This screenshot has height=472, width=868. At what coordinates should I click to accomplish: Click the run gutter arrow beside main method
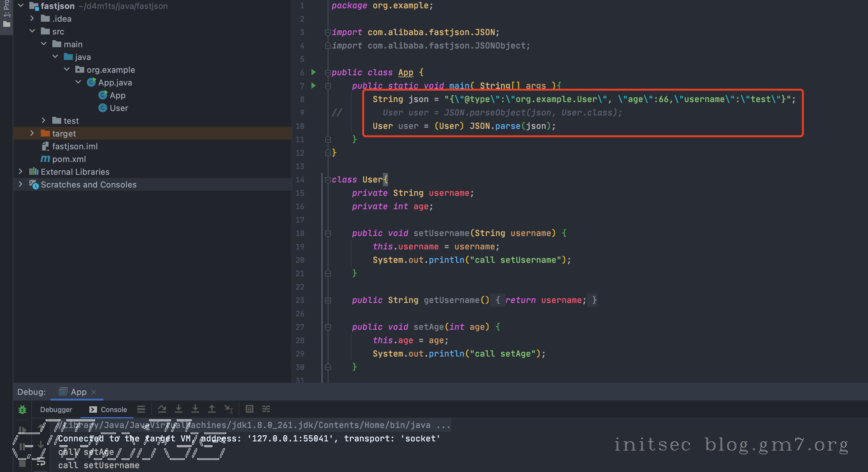[313, 85]
